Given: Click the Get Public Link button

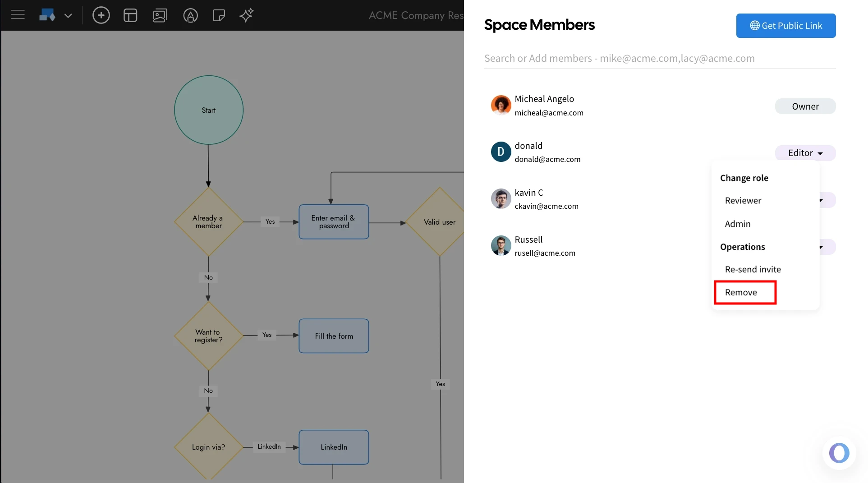Looking at the screenshot, I should (x=785, y=26).
